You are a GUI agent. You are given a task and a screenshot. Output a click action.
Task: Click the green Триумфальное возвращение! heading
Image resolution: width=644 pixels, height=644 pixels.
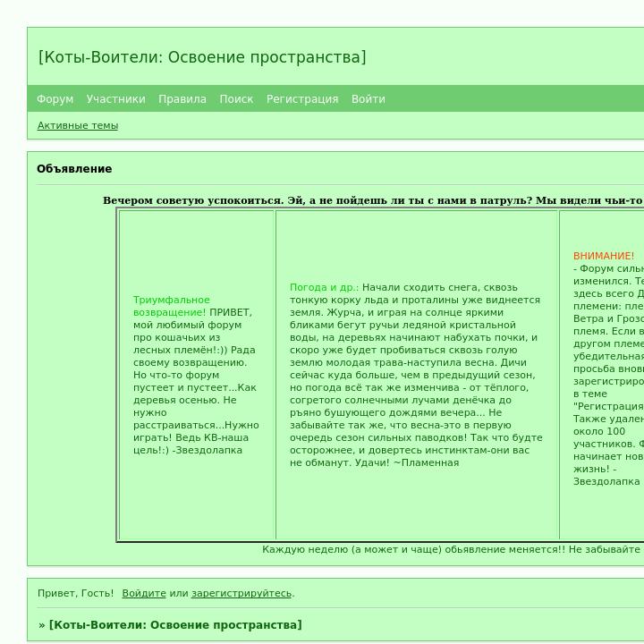pos(171,306)
